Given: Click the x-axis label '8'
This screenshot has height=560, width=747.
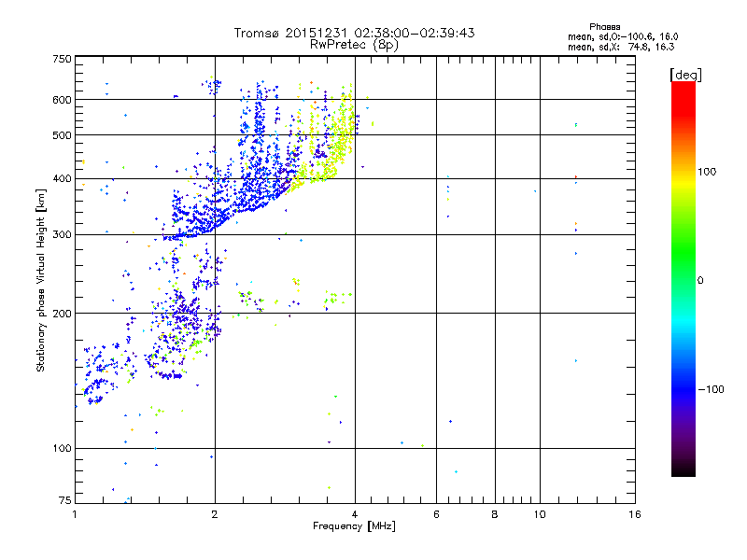Looking at the screenshot, I should 495,514.
